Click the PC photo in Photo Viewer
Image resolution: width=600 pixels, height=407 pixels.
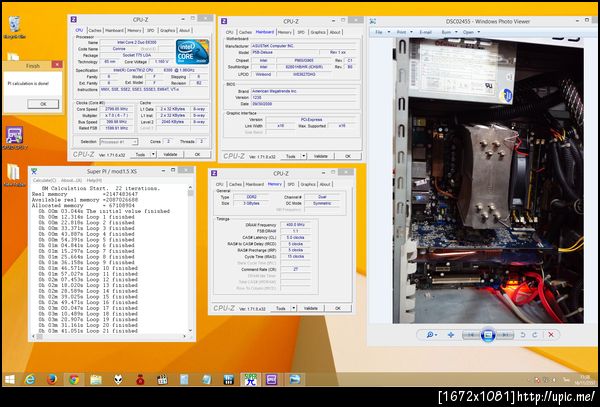[488, 180]
